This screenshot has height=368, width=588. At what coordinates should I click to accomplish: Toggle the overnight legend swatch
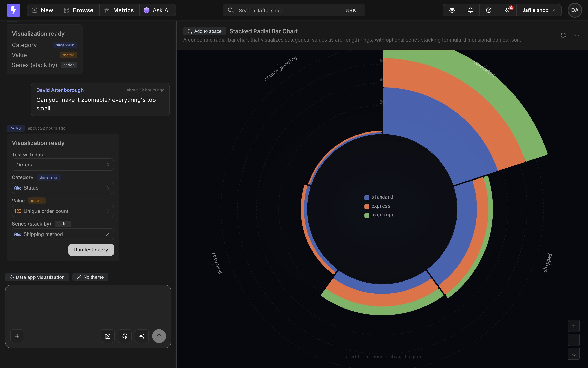point(367,215)
